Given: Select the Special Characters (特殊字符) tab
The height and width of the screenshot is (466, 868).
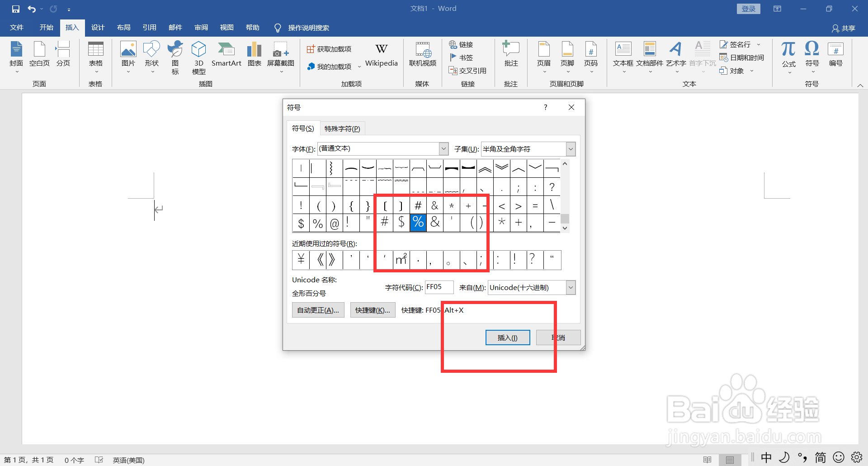Looking at the screenshot, I should pyautogui.click(x=342, y=129).
